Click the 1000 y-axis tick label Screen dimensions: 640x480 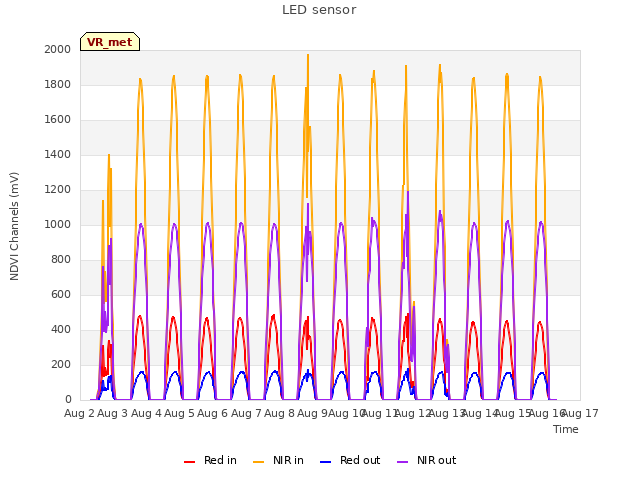(x=58, y=224)
